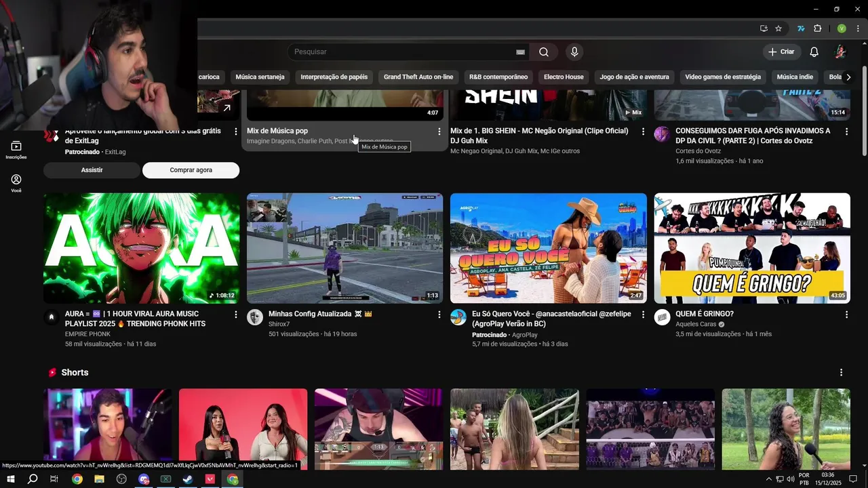
Task: Open the QUEM É GRINGO thumbnail
Action: pos(752,248)
